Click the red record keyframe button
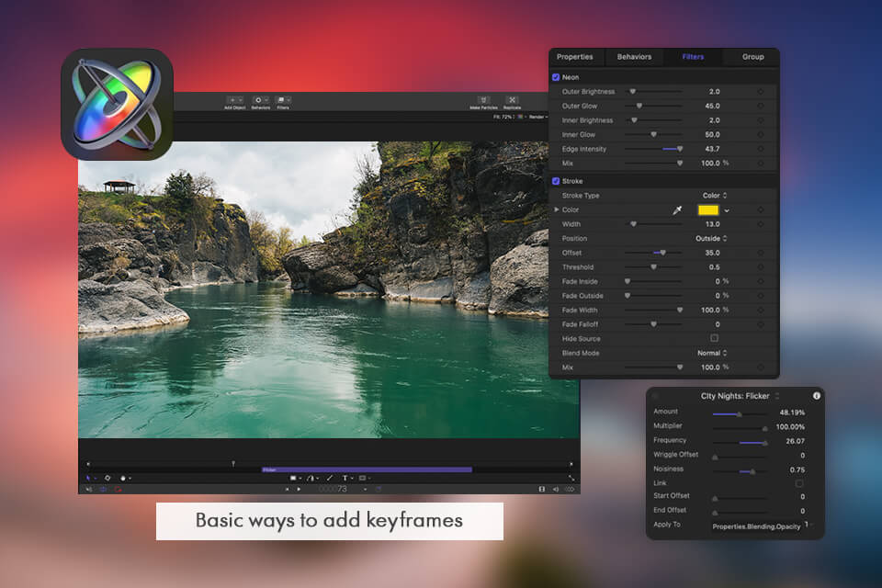Viewport: 882px width, 588px height. click(x=119, y=490)
